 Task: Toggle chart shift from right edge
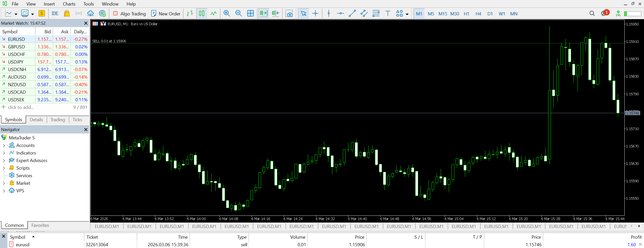tap(276, 14)
